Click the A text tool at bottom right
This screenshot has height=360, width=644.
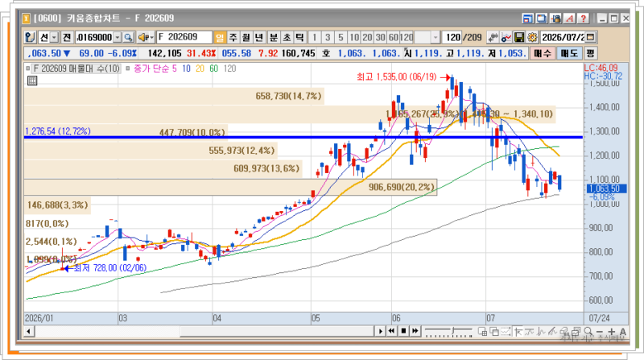click(622, 331)
